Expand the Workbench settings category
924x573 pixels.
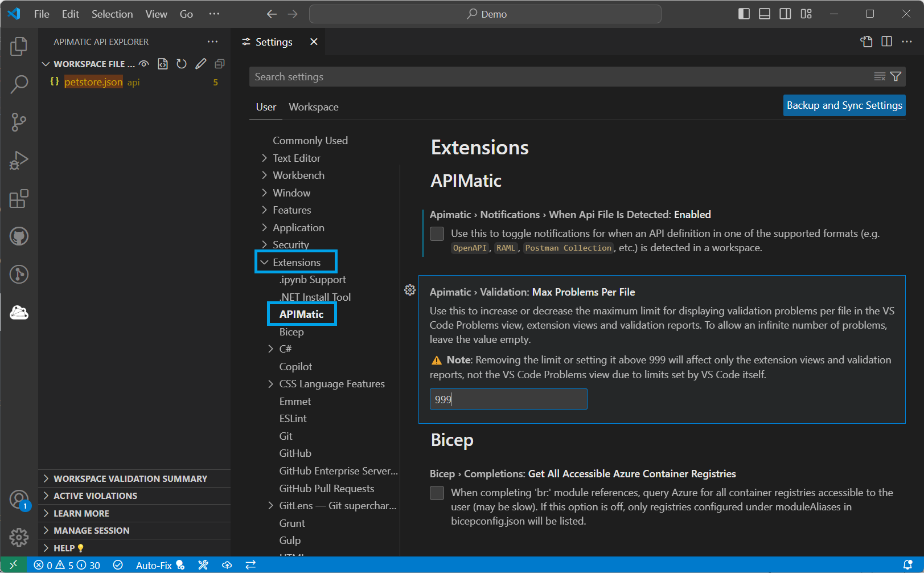[264, 175]
